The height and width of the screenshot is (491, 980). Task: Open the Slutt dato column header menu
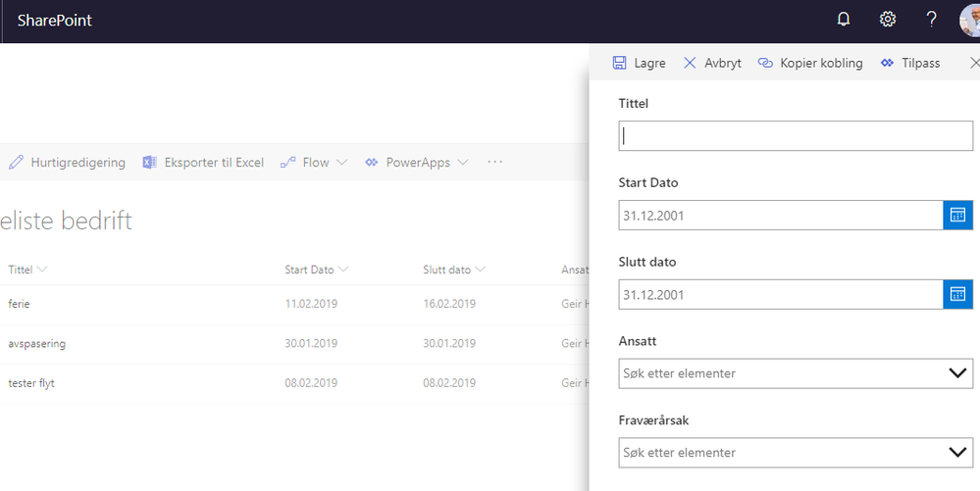point(454,270)
